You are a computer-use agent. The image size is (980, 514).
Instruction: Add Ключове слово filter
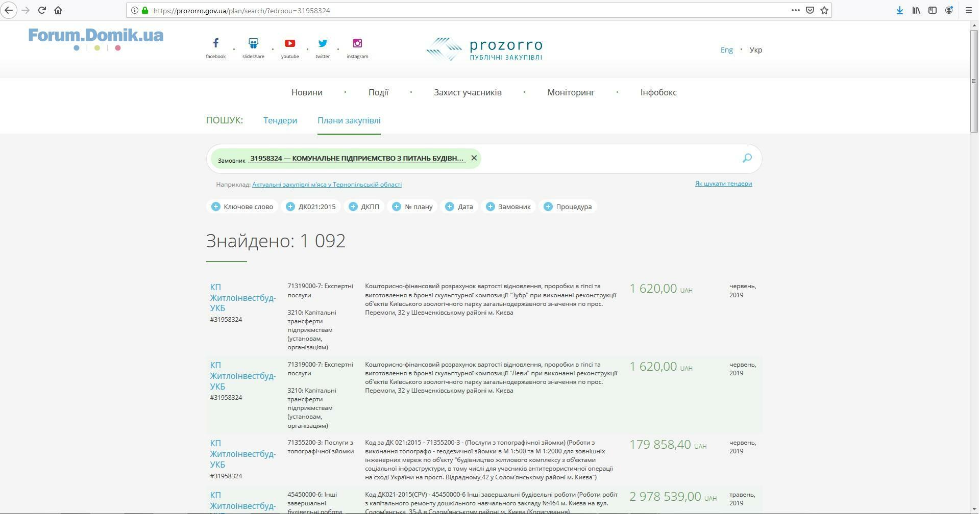[242, 207]
